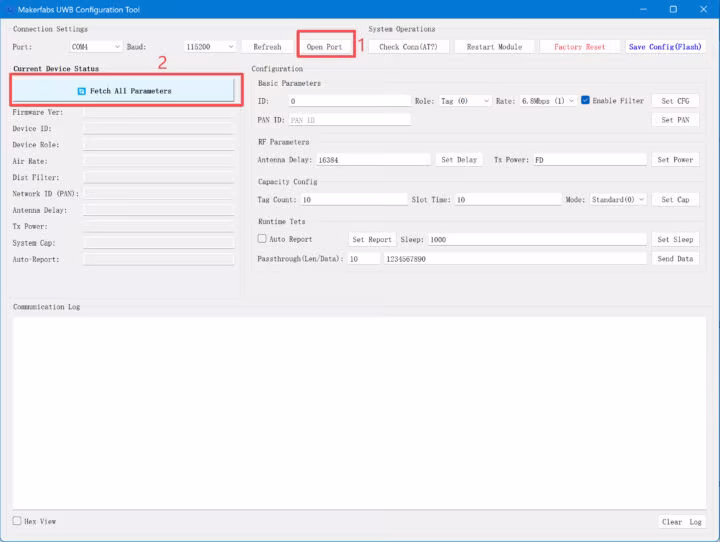Click the Restart Module button
Screen dimensions: 720x542
[x=494, y=47]
